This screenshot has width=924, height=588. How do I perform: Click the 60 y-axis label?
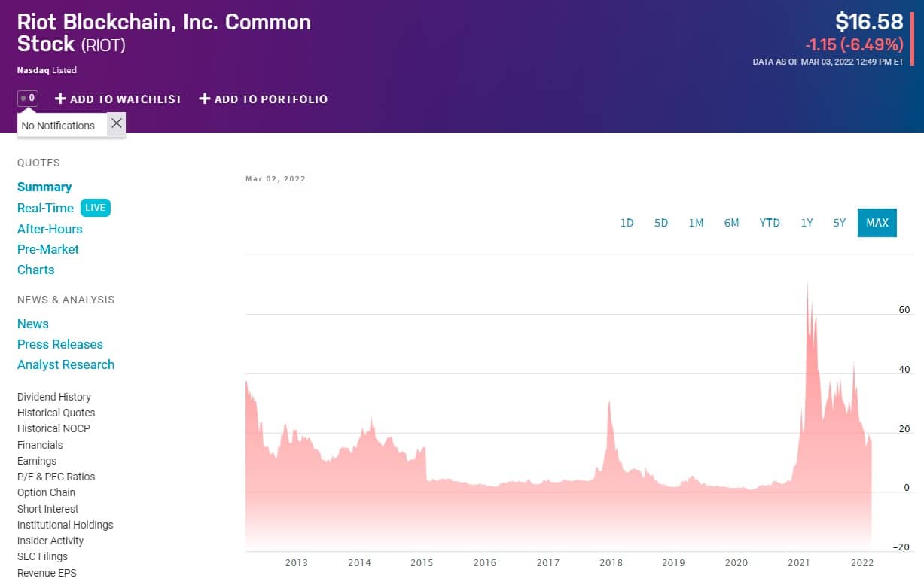(x=904, y=310)
